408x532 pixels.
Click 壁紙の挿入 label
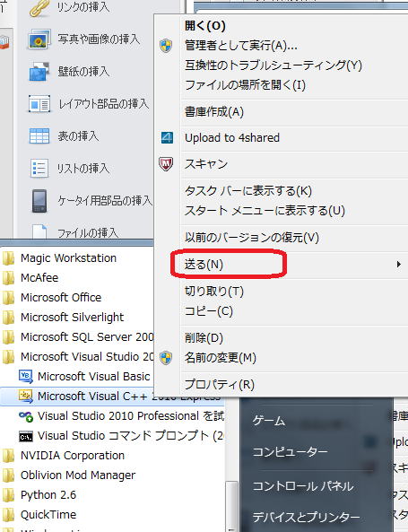click(83, 71)
